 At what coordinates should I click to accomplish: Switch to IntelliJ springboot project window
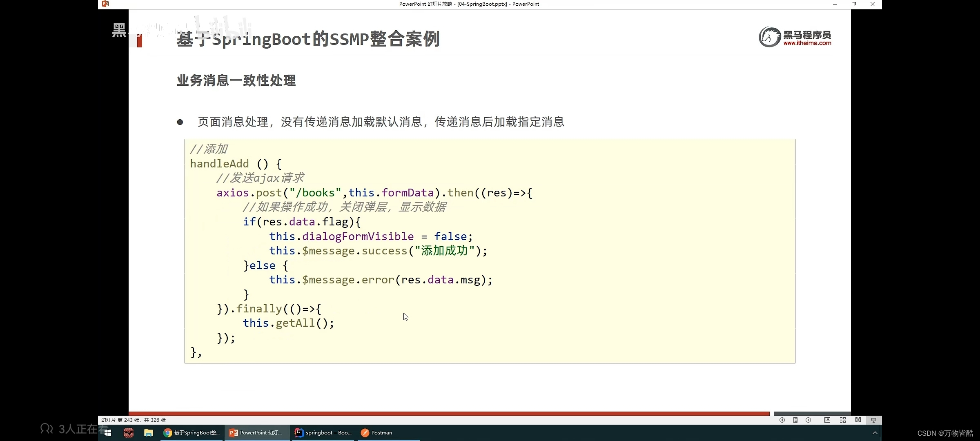(x=324, y=432)
